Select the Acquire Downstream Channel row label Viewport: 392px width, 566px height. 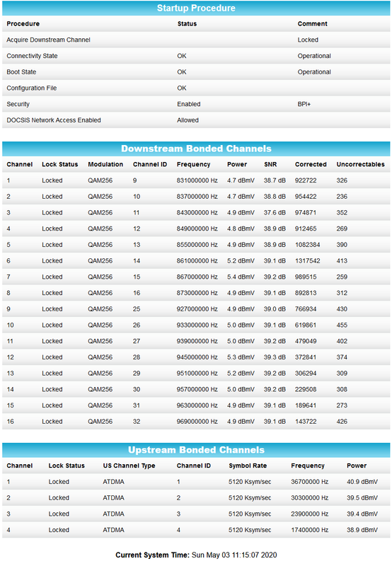(x=48, y=40)
